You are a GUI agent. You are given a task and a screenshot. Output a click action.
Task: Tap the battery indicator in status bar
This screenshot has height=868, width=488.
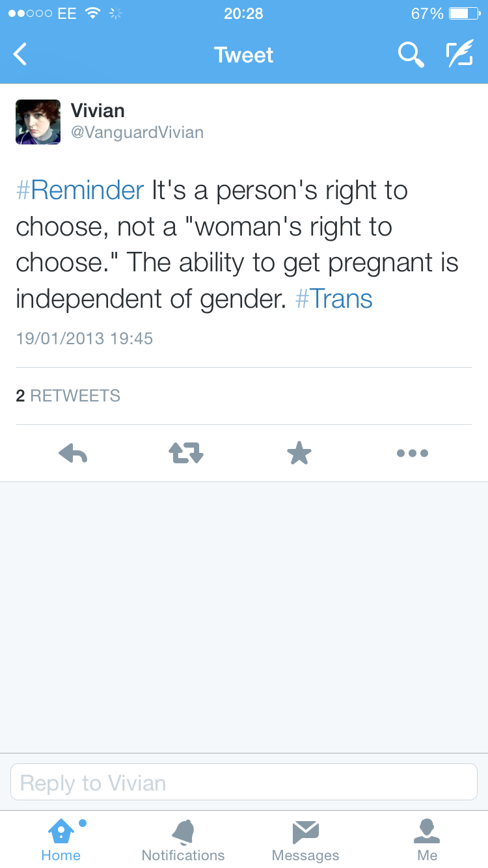(464, 14)
